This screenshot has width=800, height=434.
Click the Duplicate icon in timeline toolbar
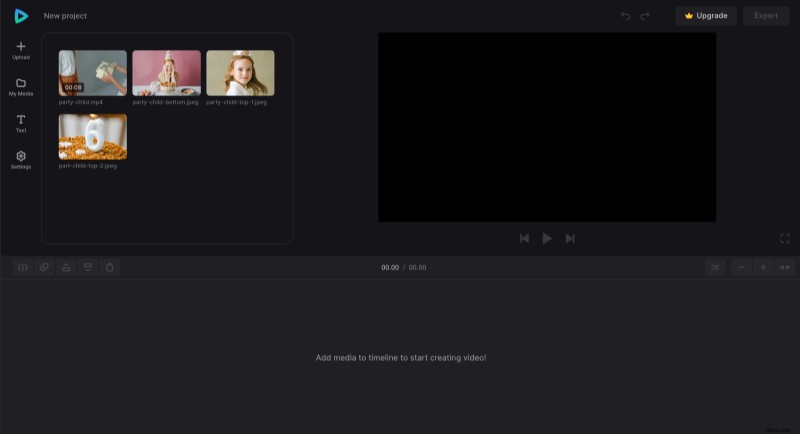(44, 267)
